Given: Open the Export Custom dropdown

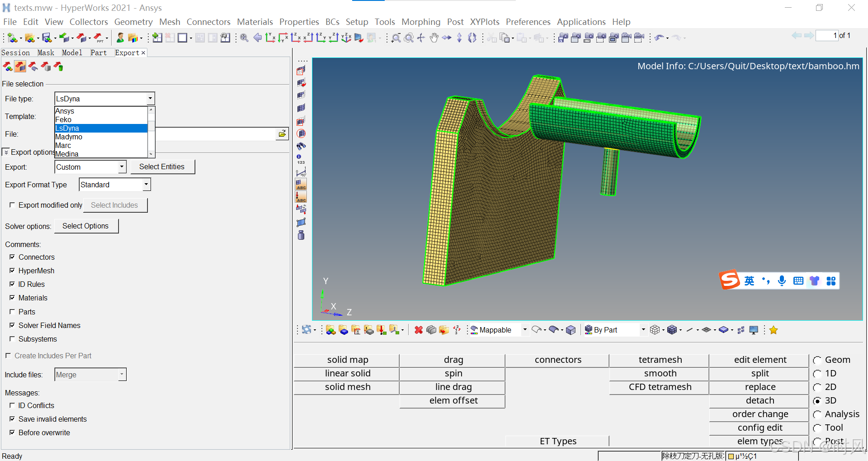Looking at the screenshot, I should click(122, 167).
